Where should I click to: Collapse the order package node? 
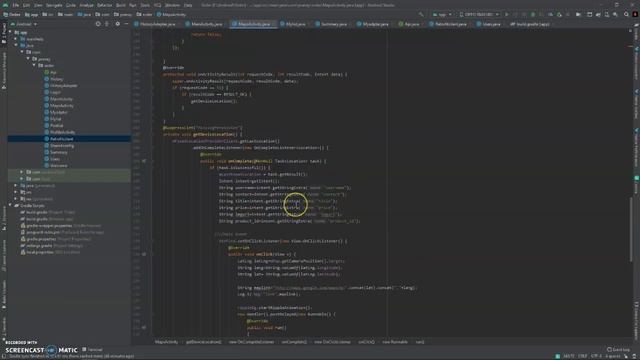(x=34, y=65)
